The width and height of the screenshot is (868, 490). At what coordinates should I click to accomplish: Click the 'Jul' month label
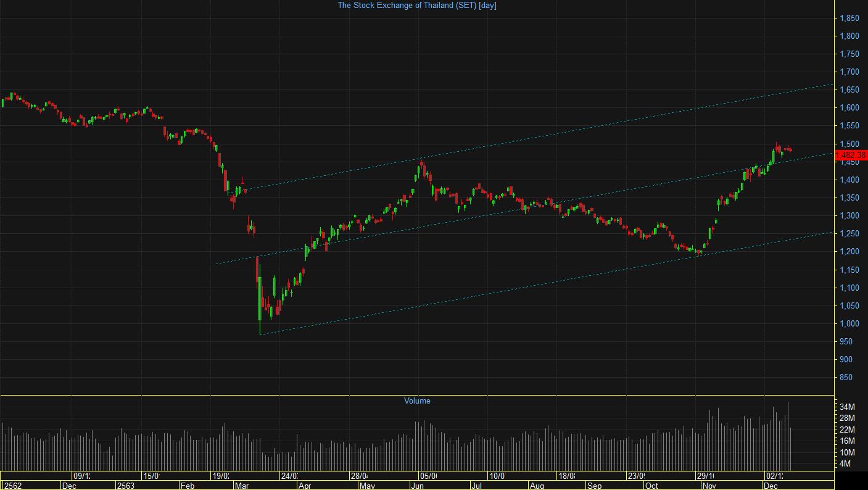coord(476,486)
